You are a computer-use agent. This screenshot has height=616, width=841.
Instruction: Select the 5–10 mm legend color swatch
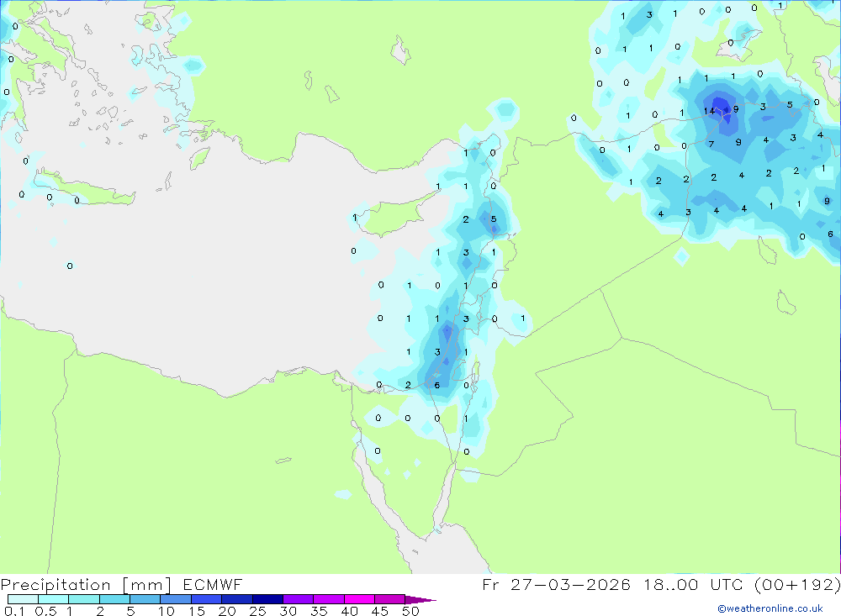145,599
